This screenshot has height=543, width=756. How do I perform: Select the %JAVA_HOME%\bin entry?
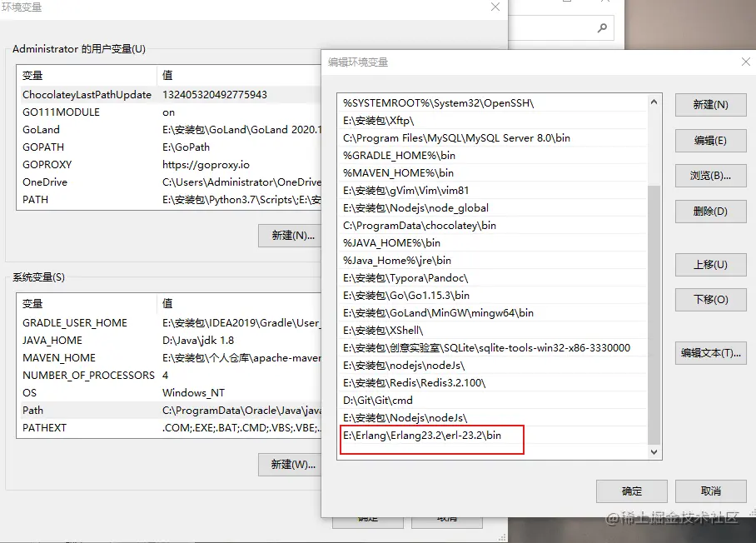click(x=492, y=242)
